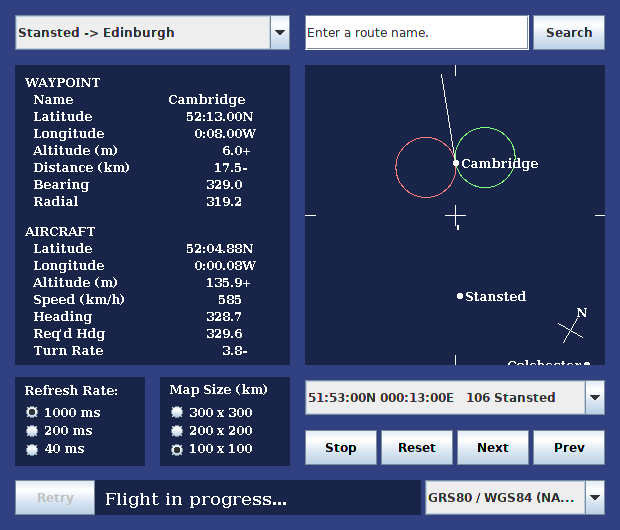Click the Next waypoint button
The height and width of the screenshot is (530, 620).
click(x=493, y=447)
